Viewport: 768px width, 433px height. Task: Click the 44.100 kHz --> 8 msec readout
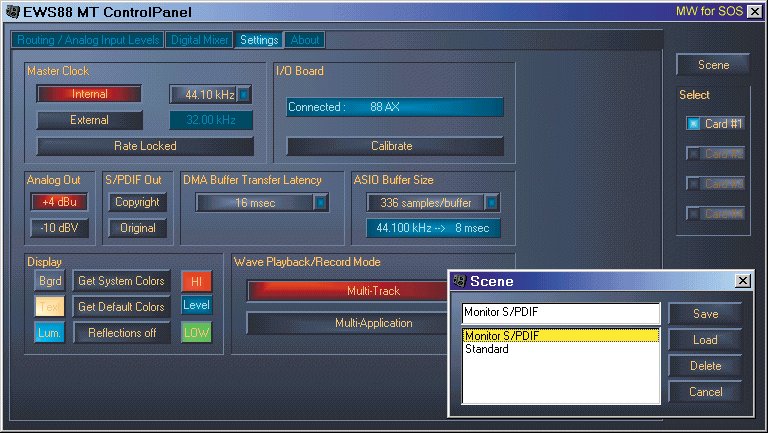[x=433, y=228]
